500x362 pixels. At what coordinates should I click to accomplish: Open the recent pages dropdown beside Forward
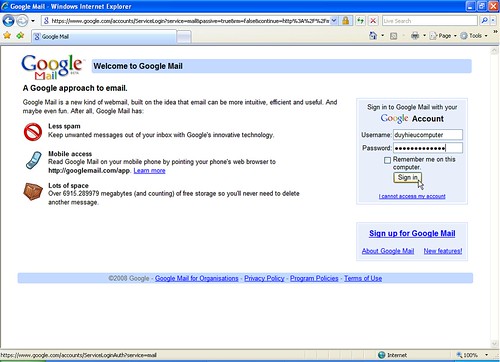[x=33, y=21]
